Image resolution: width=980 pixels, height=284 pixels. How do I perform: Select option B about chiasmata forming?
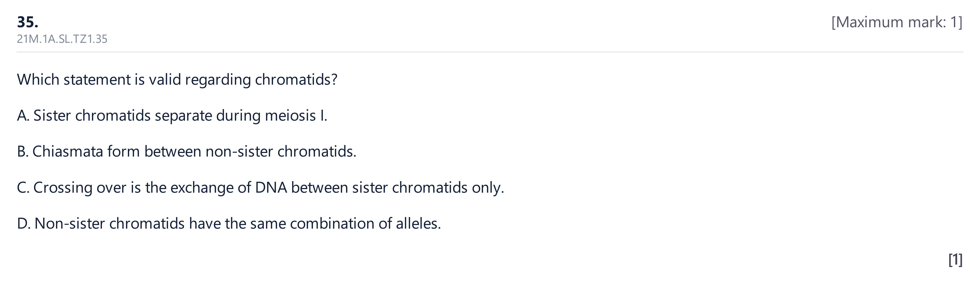(x=186, y=152)
